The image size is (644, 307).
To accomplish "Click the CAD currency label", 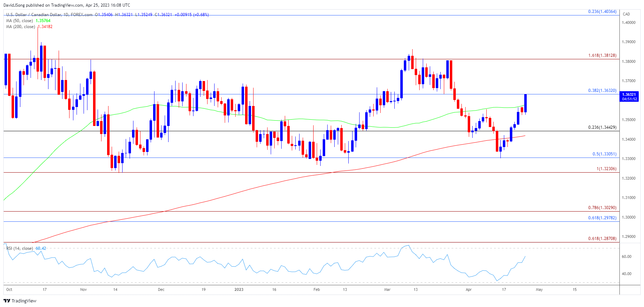I will click(626, 14).
